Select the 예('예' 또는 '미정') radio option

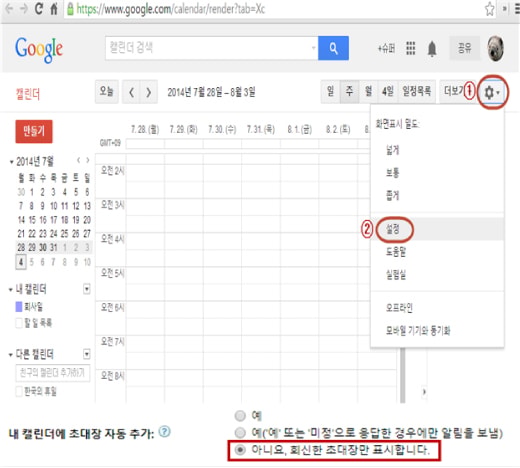click(240, 433)
